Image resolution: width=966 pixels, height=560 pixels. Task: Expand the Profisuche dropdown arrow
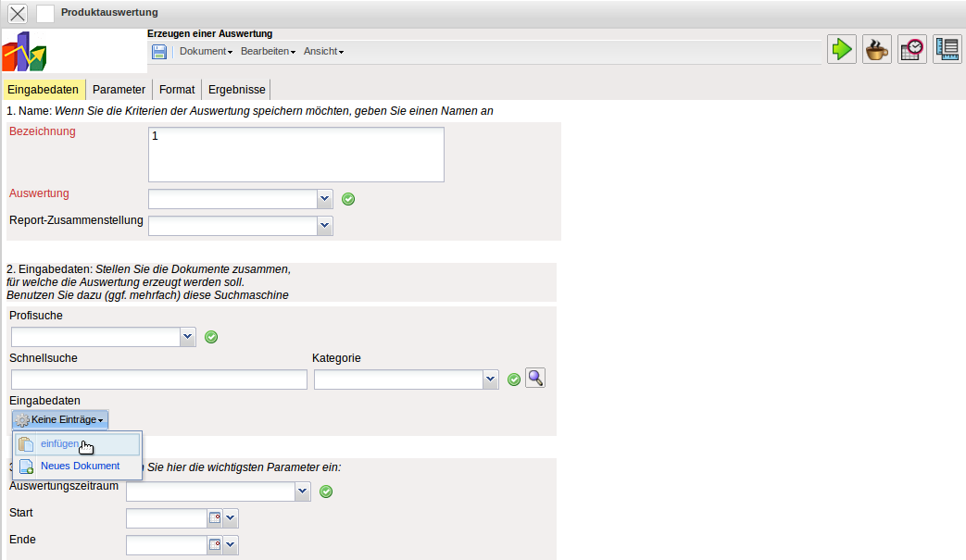tap(188, 337)
